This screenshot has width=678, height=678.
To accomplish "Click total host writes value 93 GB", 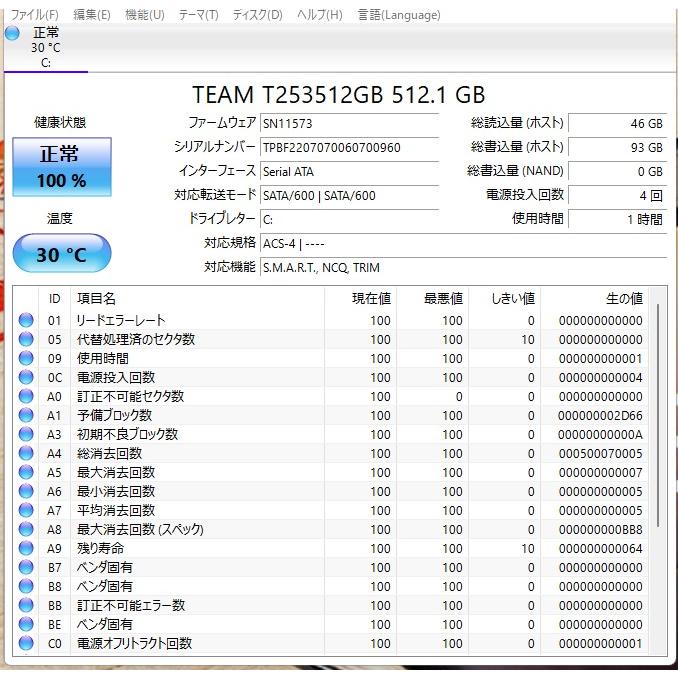I will pyautogui.click(x=617, y=148).
